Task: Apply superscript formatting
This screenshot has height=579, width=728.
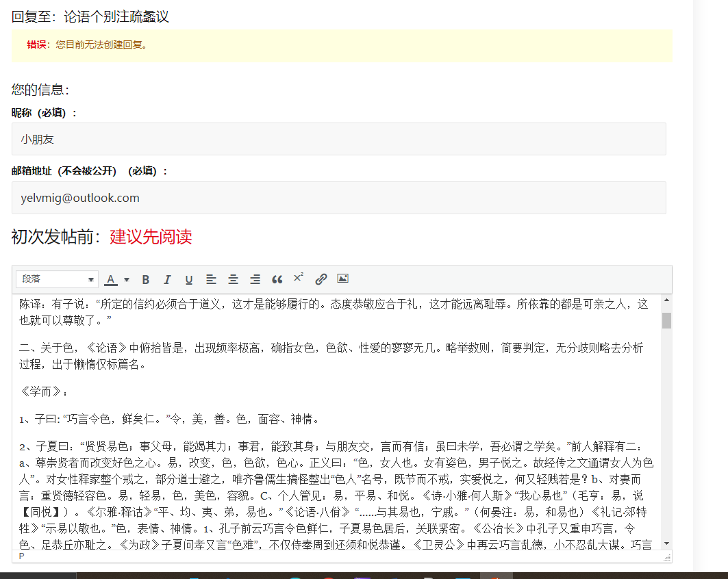Action: [299, 278]
